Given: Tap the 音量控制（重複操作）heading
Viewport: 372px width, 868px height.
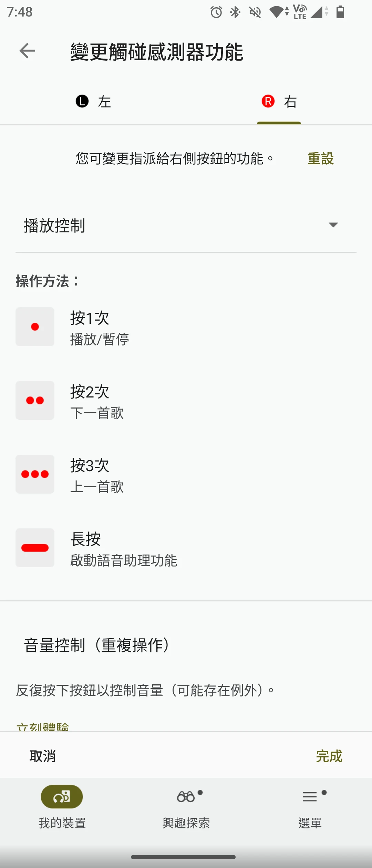Looking at the screenshot, I should (97, 645).
